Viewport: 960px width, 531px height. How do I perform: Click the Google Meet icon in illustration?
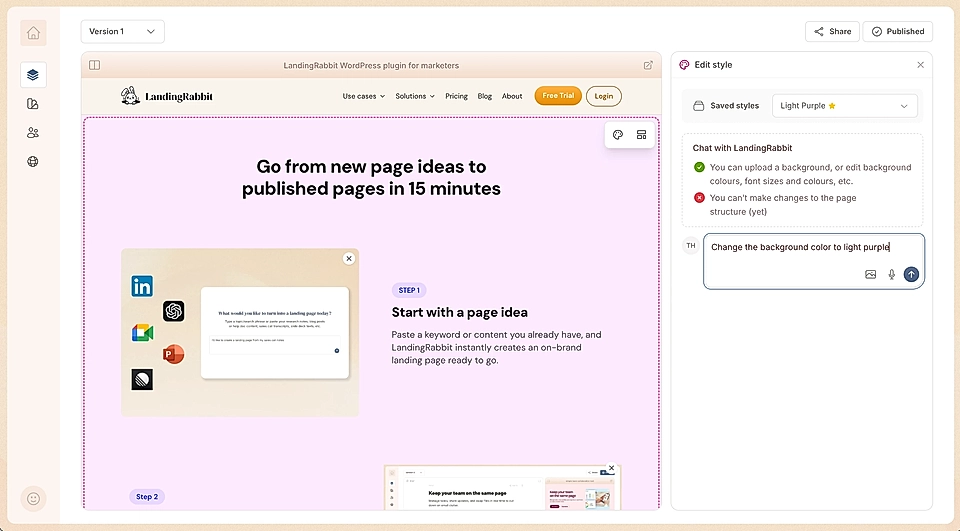pos(143,333)
